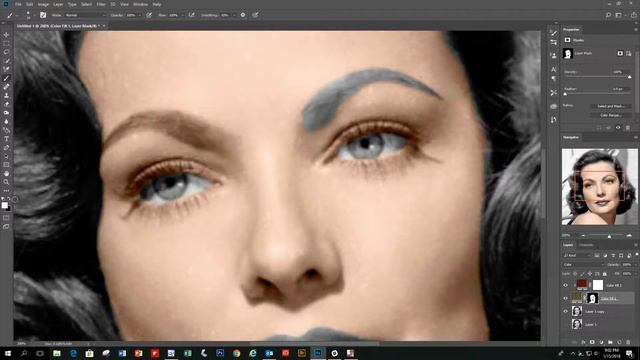Open the Filter menu
This screenshot has width=640, height=360.
(x=101, y=4)
